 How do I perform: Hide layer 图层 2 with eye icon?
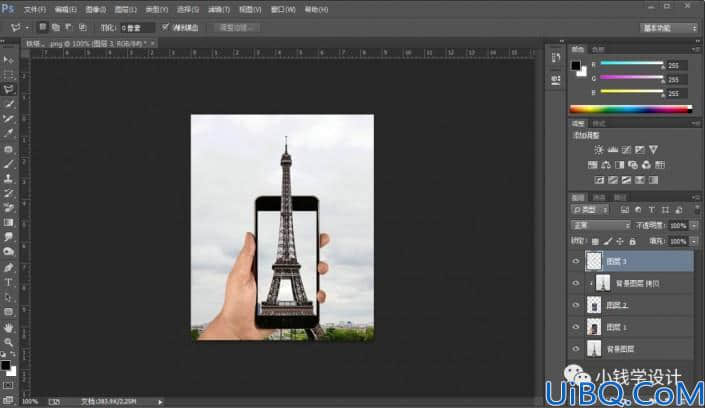pyautogui.click(x=576, y=305)
